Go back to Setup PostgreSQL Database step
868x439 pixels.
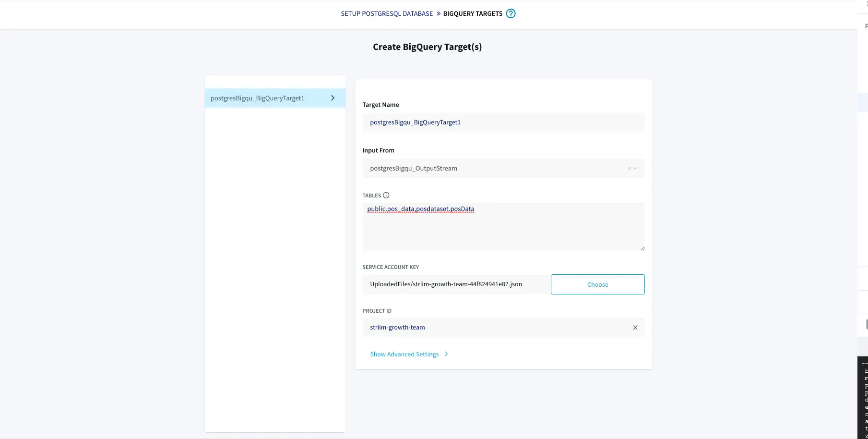[x=387, y=13]
